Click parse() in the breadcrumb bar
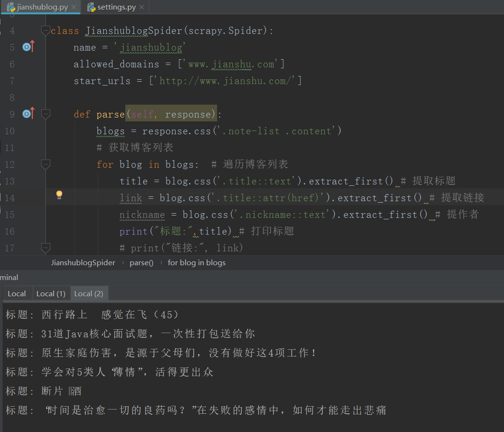504x432 pixels. tap(141, 262)
